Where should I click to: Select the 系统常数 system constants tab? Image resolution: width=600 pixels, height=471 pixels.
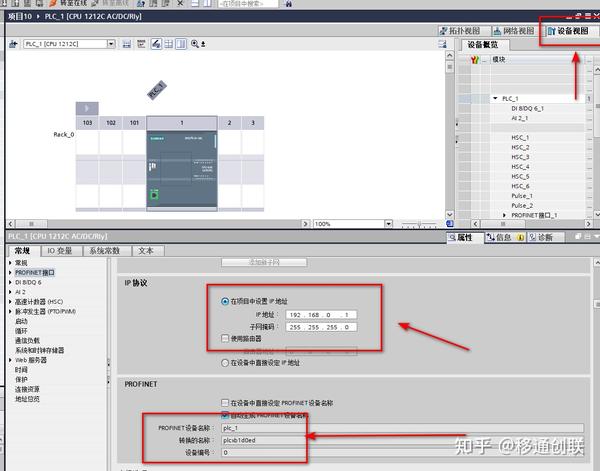[x=105, y=251]
